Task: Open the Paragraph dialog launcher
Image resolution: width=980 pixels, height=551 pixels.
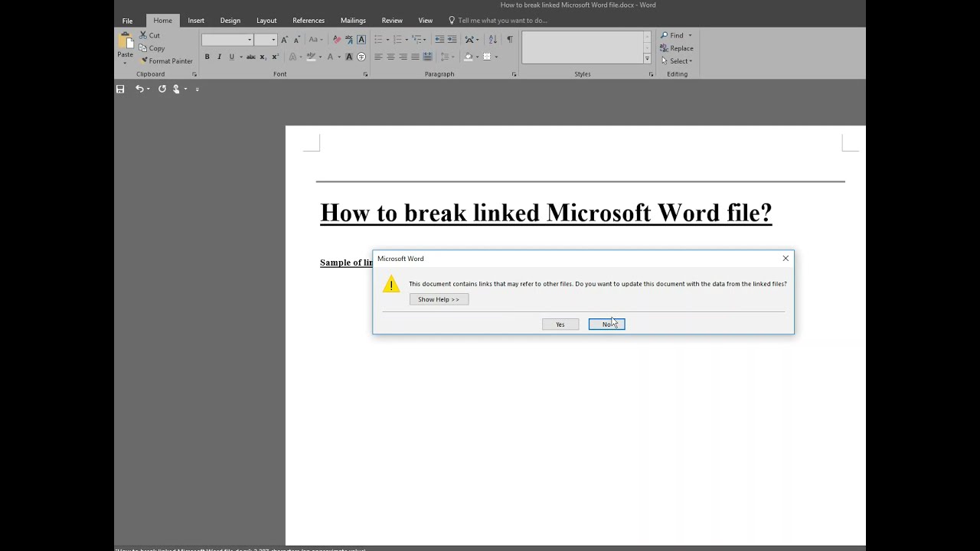Action: point(514,74)
